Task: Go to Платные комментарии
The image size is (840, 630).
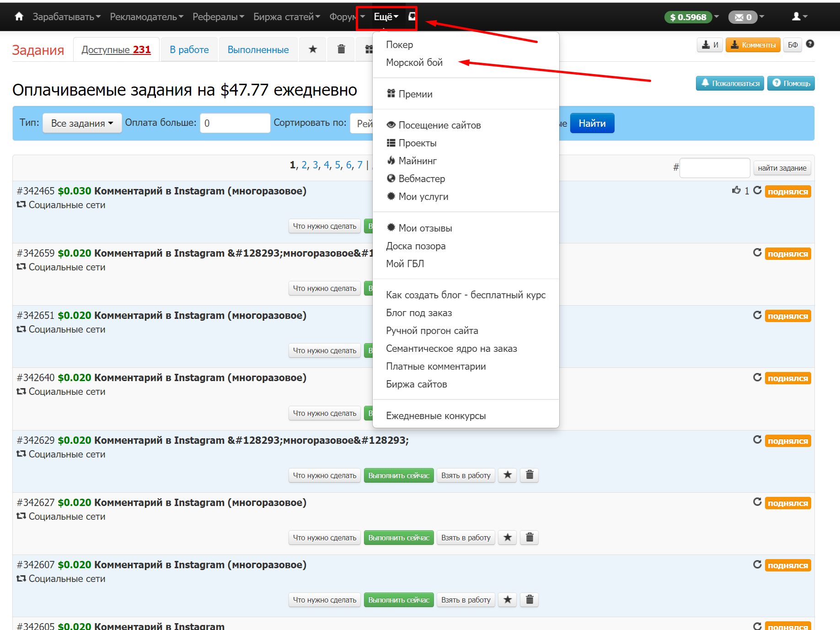Action: coord(436,366)
